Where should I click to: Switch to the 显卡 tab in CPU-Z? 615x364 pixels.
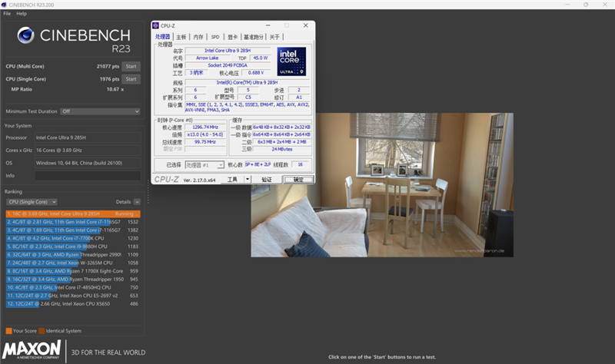pos(233,37)
